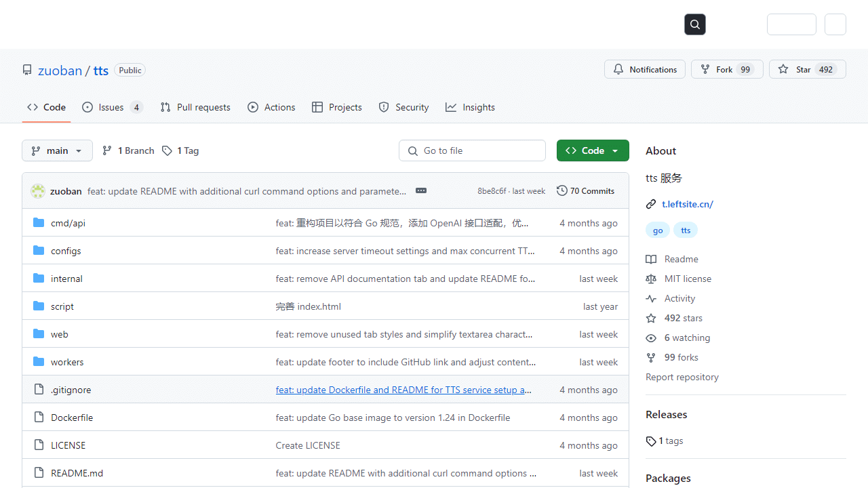The width and height of the screenshot is (868, 488).
Task: Star the repository with Star 492 button
Action: [807, 69]
